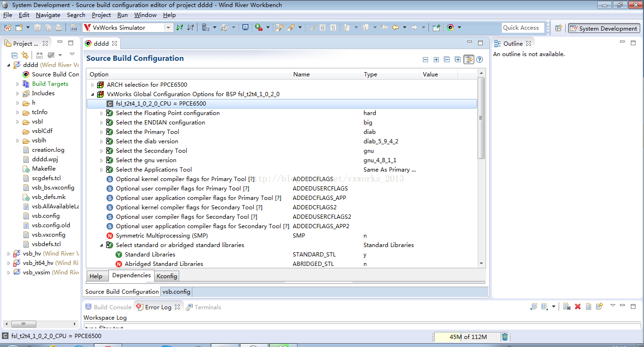Expand Select the Primary Tool
The height and width of the screenshot is (347, 644).
[x=101, y=132]
